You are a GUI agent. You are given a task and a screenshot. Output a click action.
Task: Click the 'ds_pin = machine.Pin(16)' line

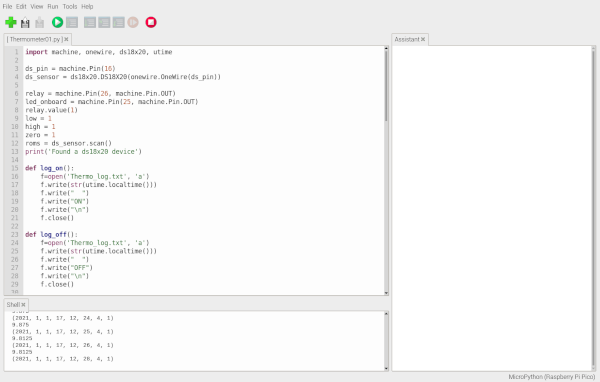tap(70, 69)
